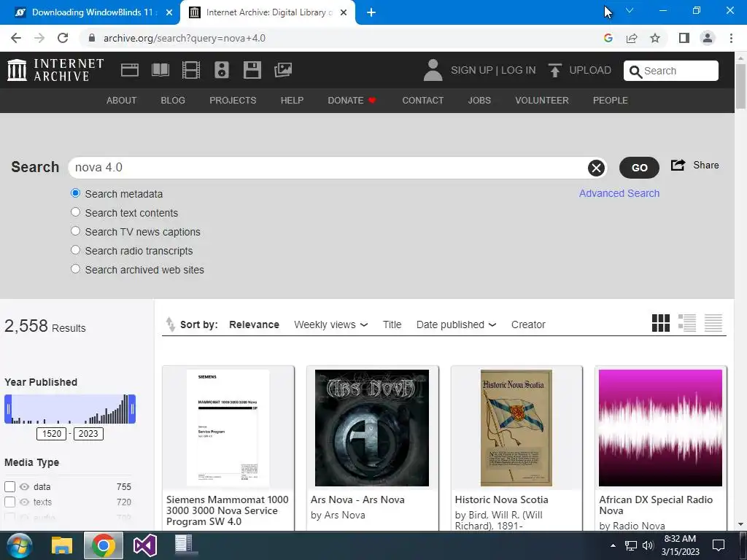
Task: Open the Chrome profile icon
Action: [708, 38]
